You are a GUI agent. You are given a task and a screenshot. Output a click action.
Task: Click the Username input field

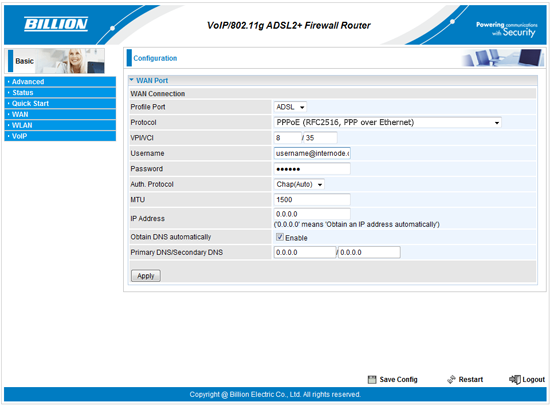point(312,153)
